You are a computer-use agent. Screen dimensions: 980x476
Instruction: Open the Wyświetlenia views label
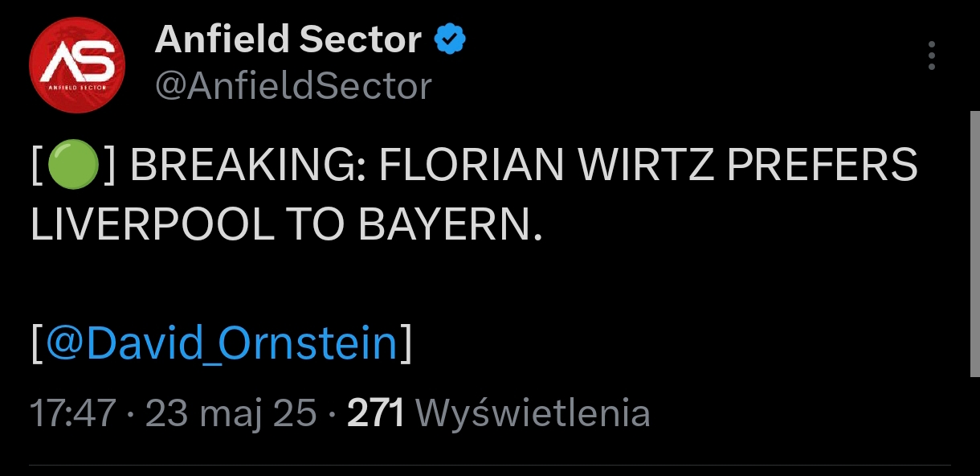click(533, 413)
